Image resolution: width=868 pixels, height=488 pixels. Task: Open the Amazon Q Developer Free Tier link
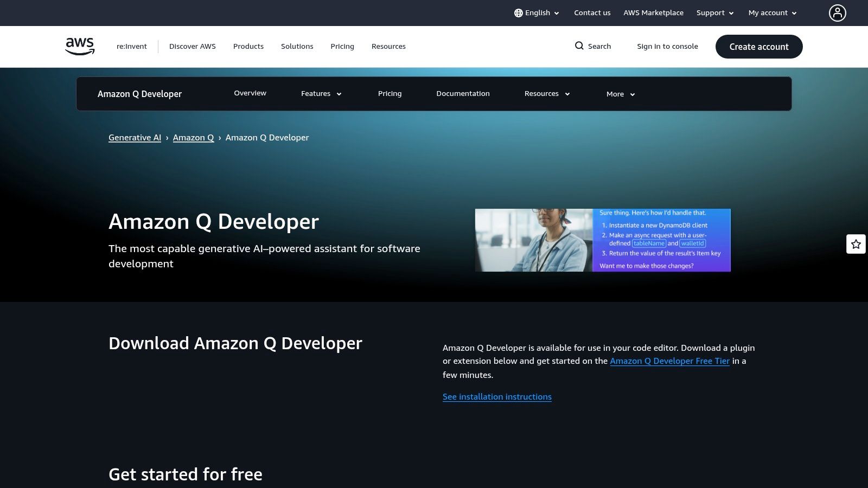coord(670,361)
